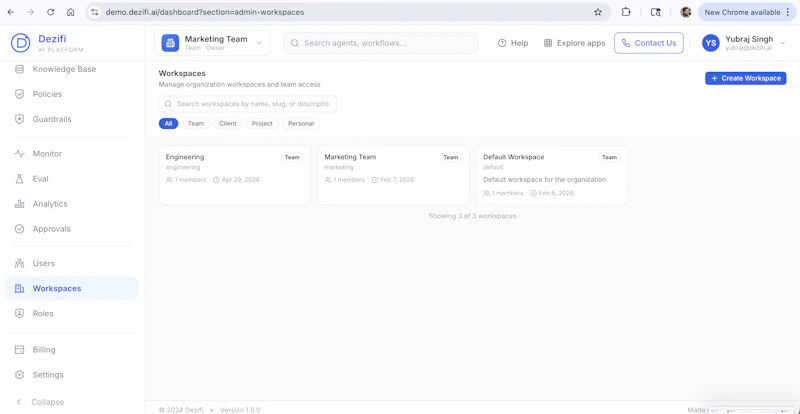Click the Chrome home button
800x414 pixels.
pyautogui.click(x=70, y=12)
